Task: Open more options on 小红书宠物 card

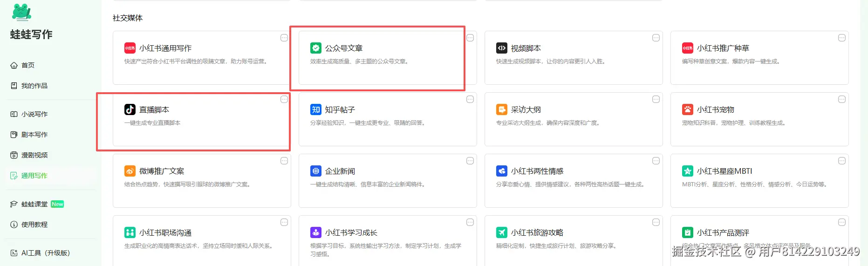Action: click(842, 99)
